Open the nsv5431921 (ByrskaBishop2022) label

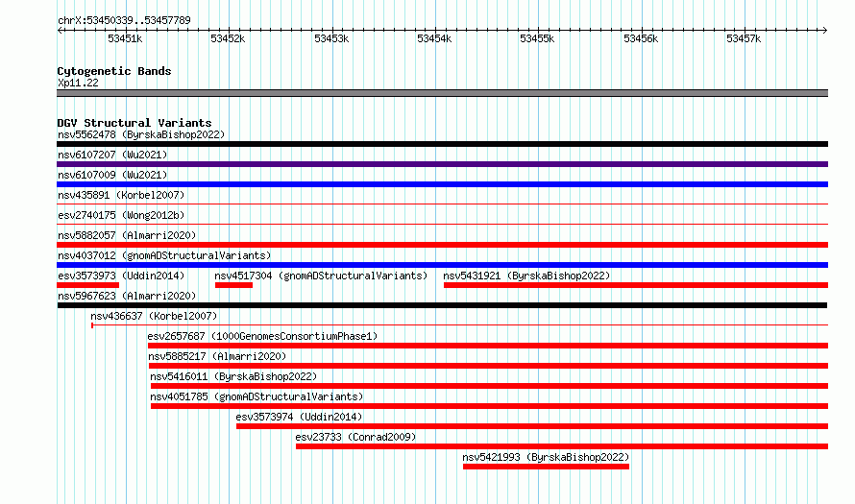(526, 276)
